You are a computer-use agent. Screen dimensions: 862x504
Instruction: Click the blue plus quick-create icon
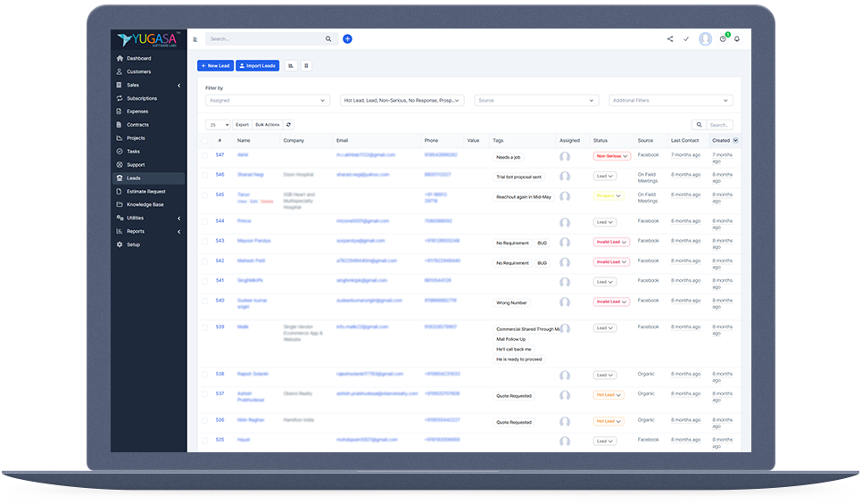coord(347,39)
